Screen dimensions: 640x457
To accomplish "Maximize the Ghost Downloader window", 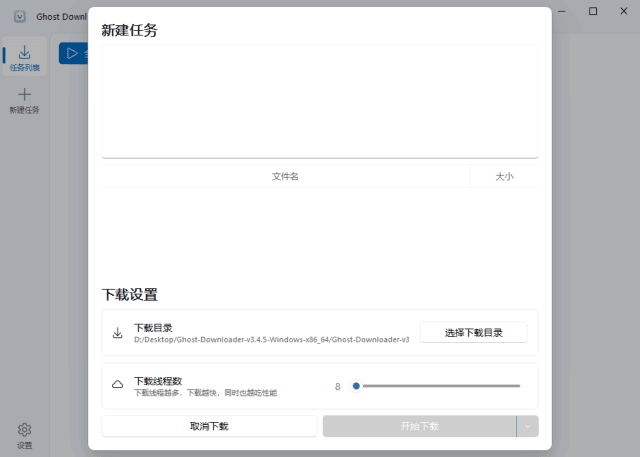I will point(593,11).
